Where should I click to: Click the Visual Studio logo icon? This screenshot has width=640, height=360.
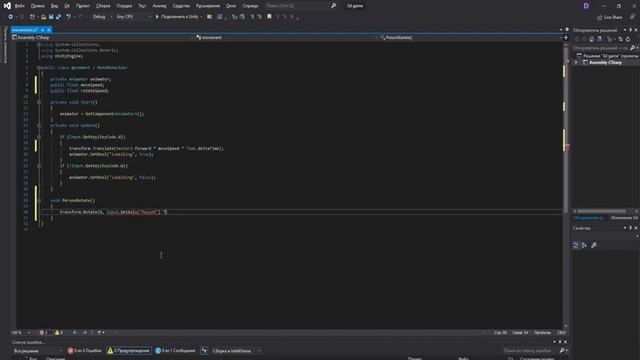click(7, 6)
